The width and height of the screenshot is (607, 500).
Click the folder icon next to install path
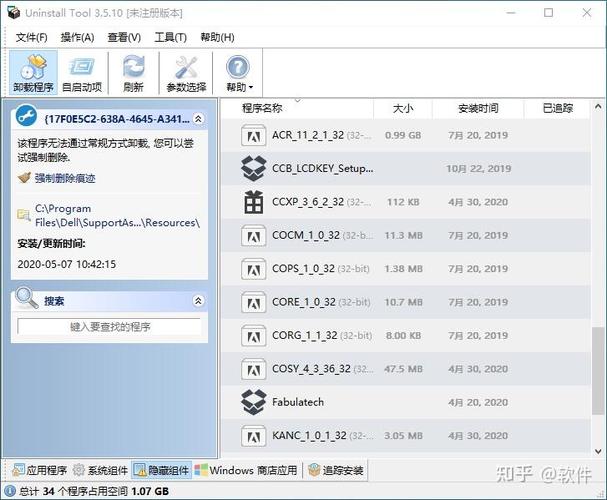tap(24, 215)
